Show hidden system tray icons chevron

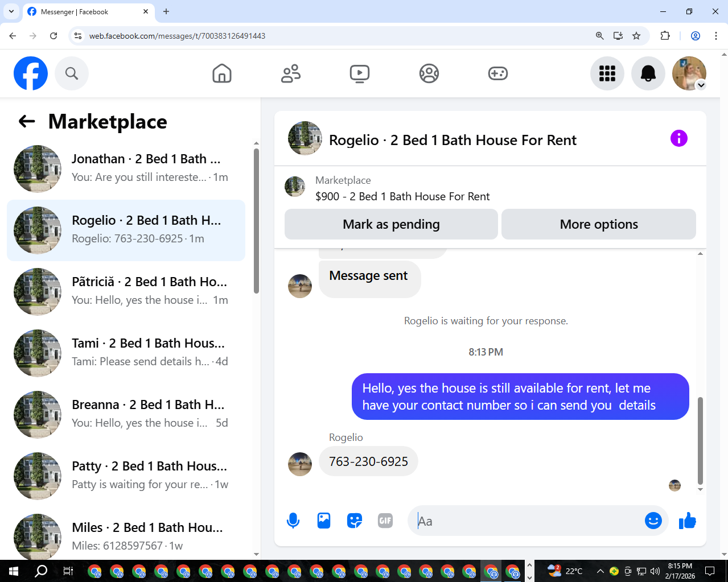600,571
